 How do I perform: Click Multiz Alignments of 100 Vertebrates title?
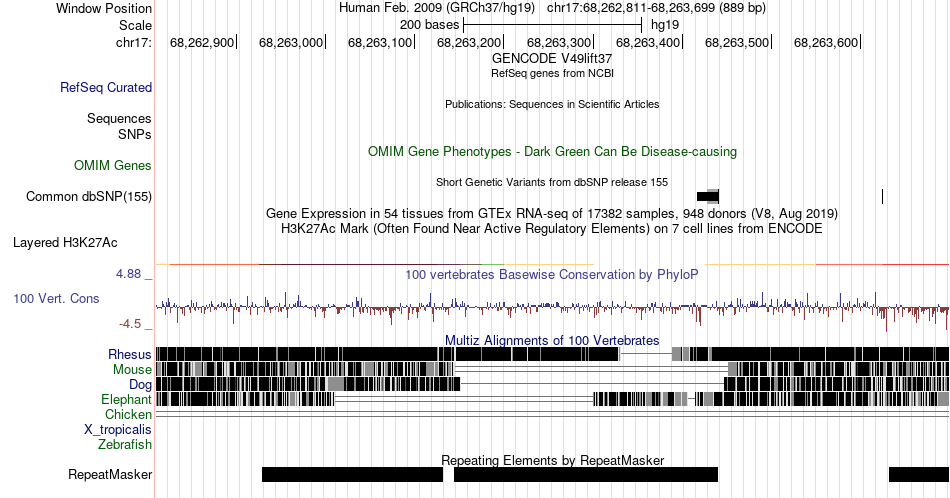tap(552, 340)
